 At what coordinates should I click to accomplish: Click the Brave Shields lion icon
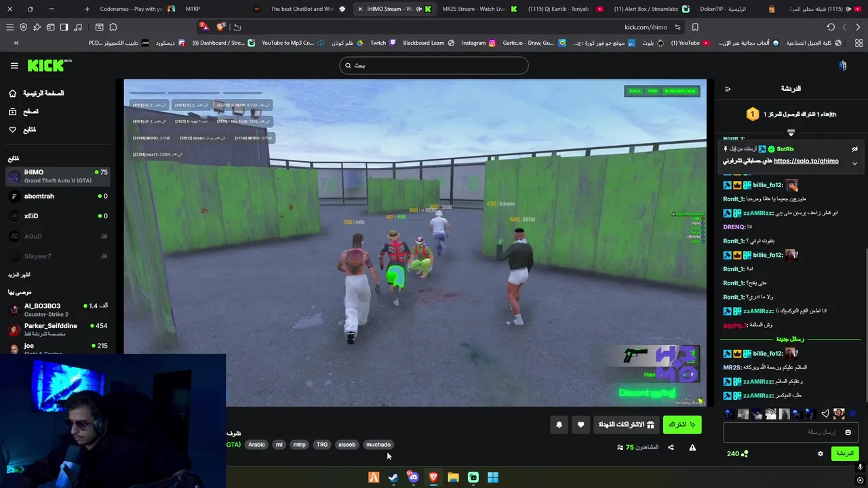pyautogui.click(x=221, y=27)
